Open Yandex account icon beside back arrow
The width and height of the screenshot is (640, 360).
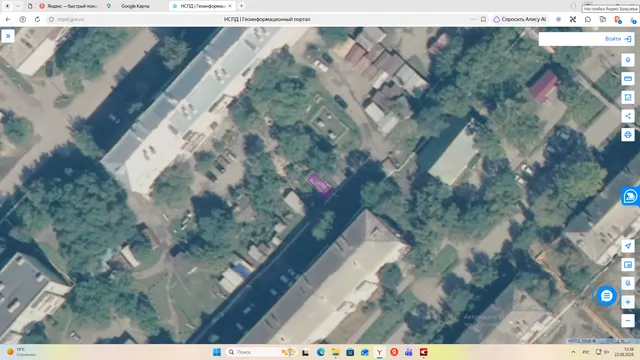[x=22, y=19]
